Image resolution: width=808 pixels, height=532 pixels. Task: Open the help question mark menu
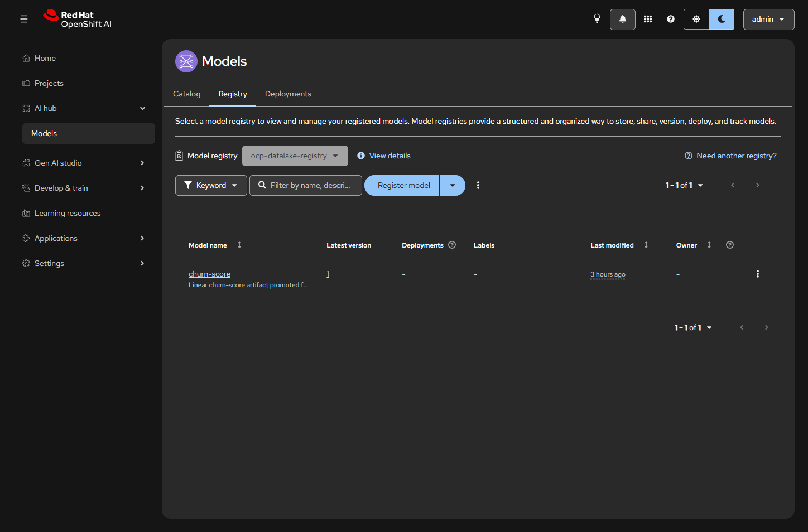pos(671,19)
